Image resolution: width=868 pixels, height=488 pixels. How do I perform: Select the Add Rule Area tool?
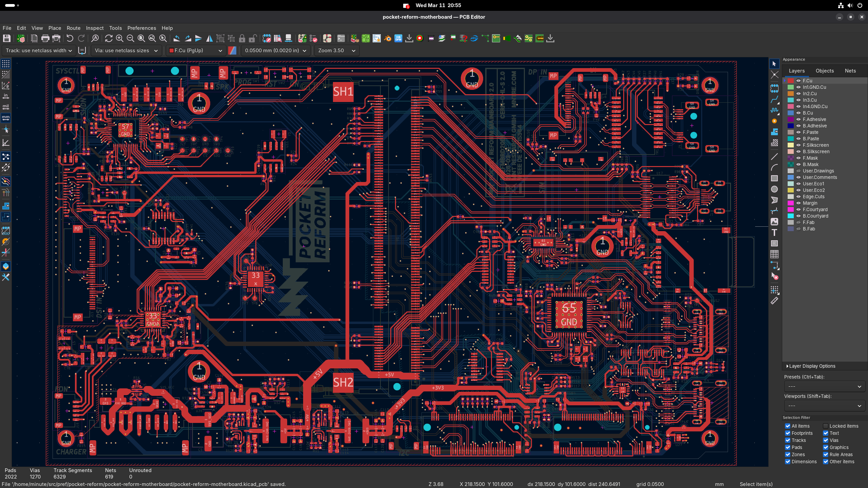774,143
